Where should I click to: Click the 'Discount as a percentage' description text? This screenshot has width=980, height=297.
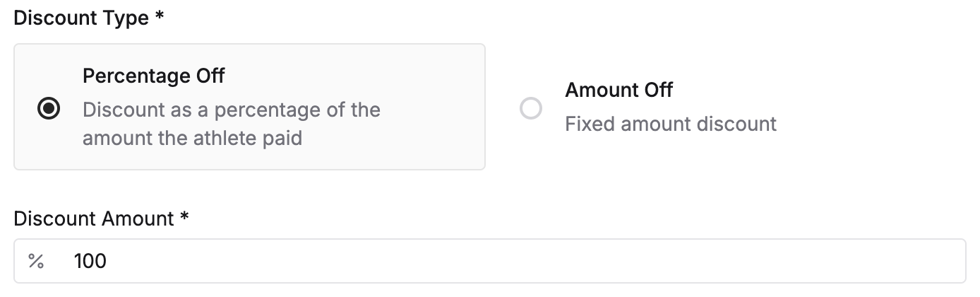pos(231,110)
